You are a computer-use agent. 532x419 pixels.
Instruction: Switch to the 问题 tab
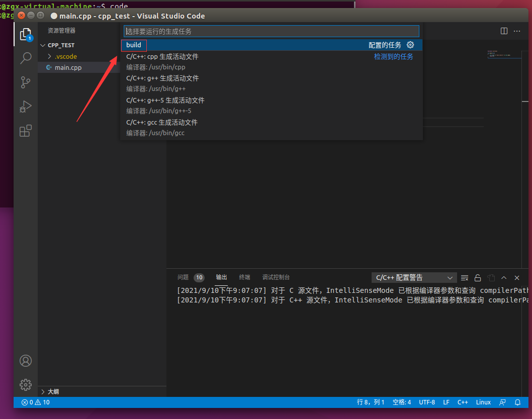(x=183, y=277)
